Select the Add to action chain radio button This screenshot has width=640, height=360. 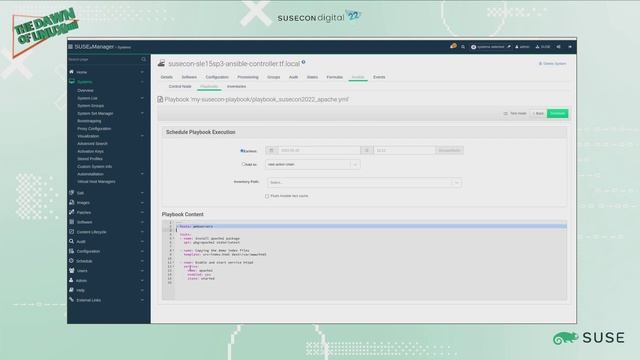(243, 164)
